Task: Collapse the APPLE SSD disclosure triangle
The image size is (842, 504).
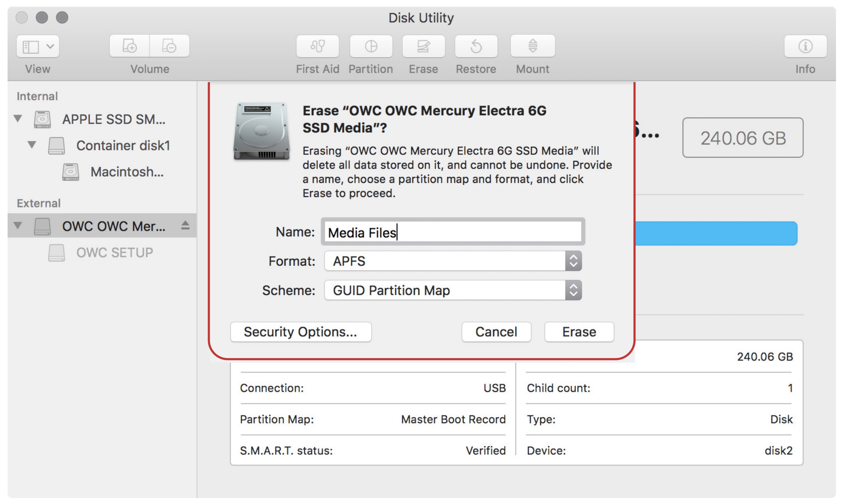Action: click(18, 119)
